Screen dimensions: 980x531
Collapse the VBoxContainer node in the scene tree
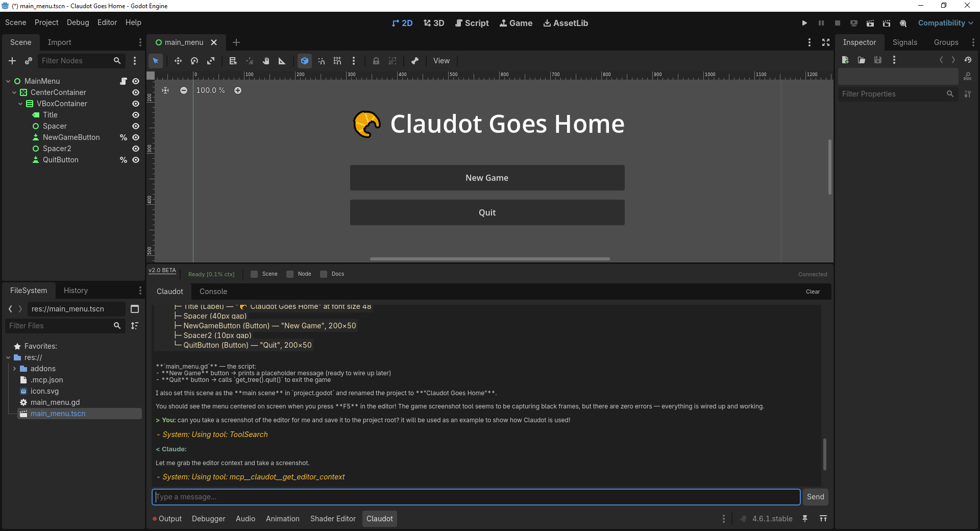click(20, 104)
